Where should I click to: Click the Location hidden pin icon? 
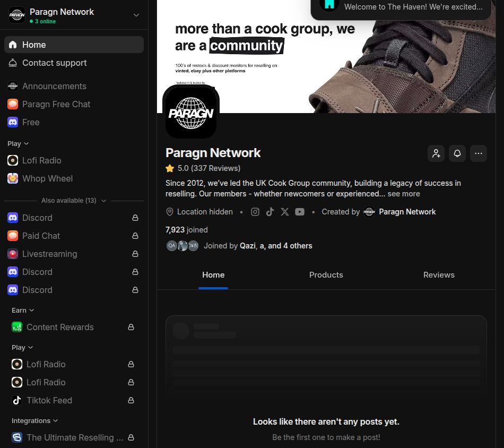(x=169, y=212)
